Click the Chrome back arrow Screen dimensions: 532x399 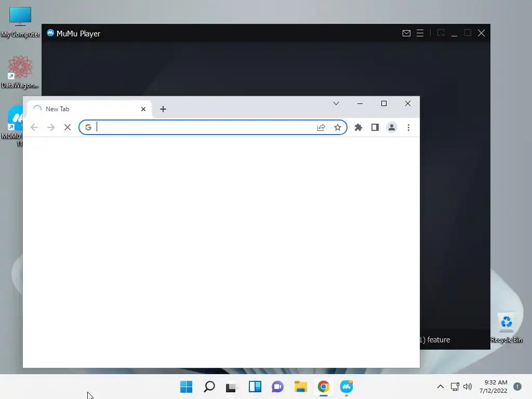pos(34,128)
